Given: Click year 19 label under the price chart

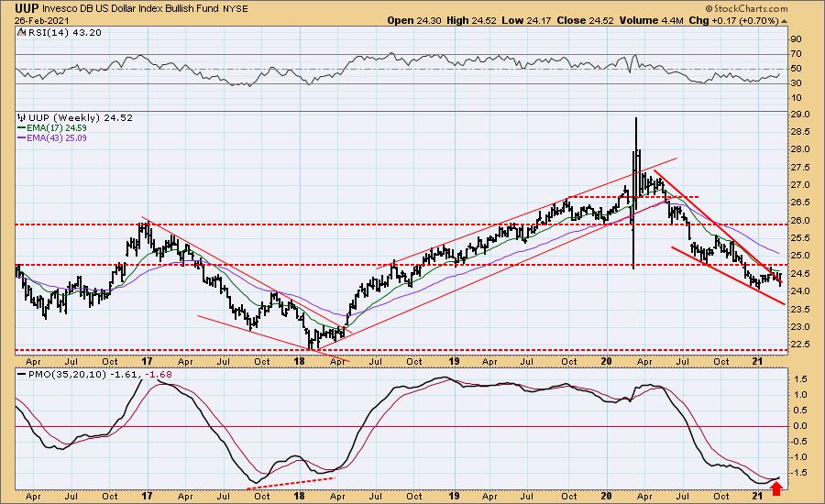Looking at the screenshot, I should click(454, 361).
